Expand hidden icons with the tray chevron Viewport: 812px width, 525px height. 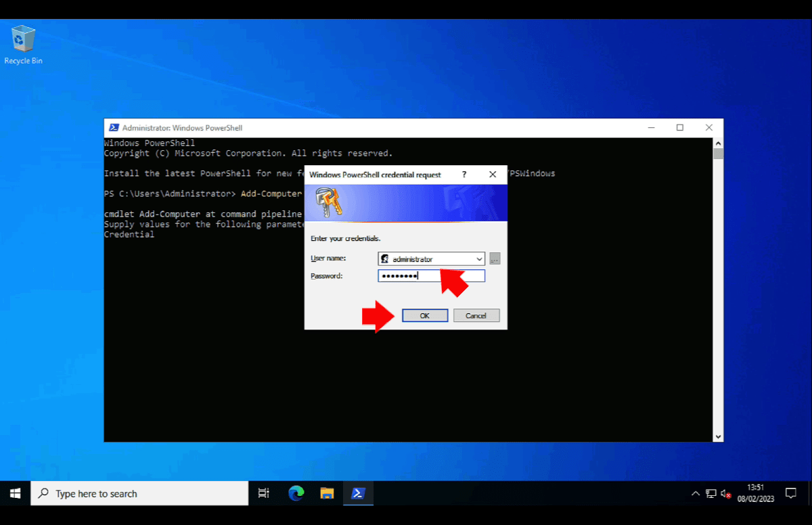[x=696, y=493]
